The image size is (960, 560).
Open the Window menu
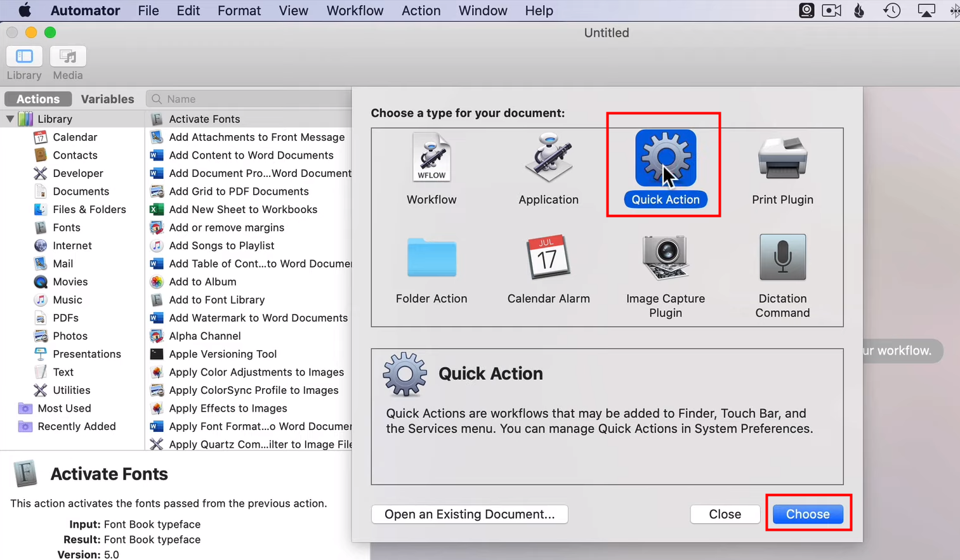click(x=483, y=11)
